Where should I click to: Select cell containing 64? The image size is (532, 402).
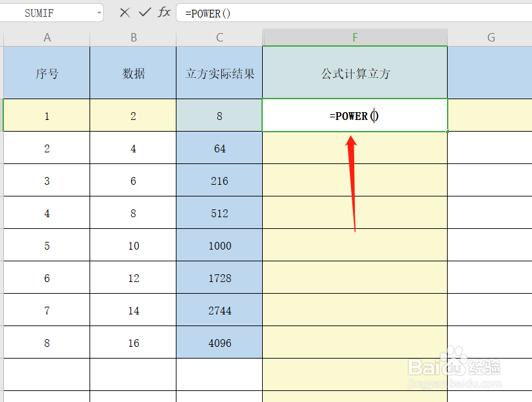click(219, 148)
